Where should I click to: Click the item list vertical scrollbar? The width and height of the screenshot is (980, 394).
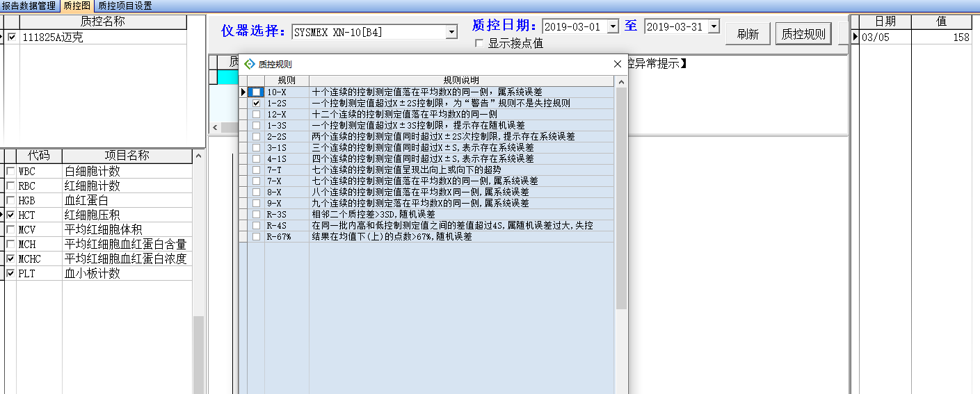point(198,354)
